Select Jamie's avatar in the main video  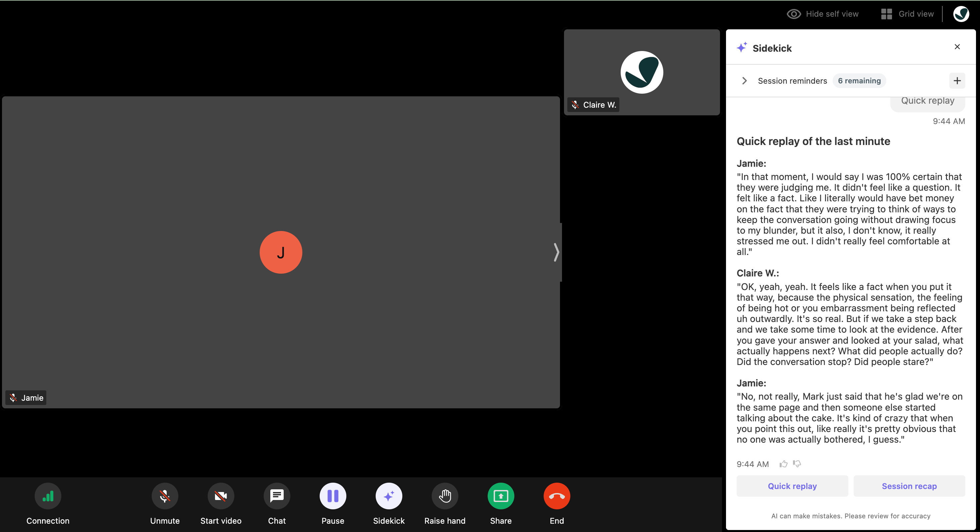coord(281,252)
